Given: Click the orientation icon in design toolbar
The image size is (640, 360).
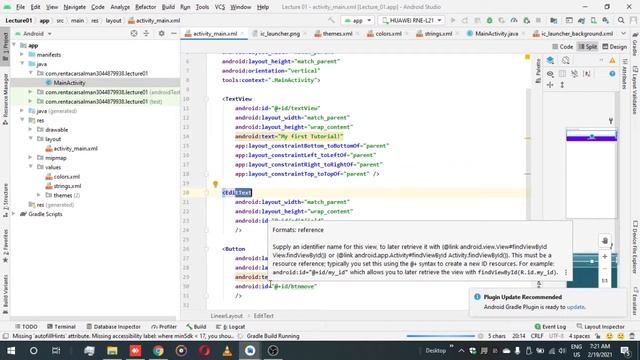Looking at the screenshot, I should point(565,60).
